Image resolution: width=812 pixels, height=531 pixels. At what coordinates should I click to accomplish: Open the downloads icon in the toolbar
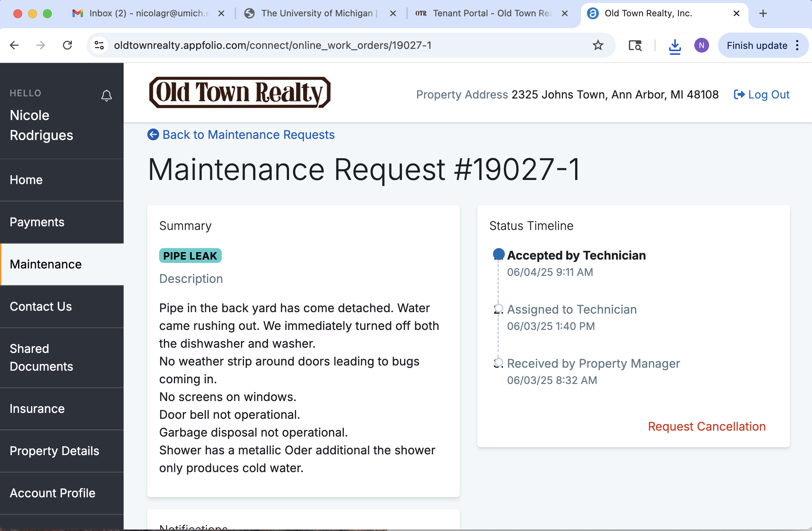tap(675, 46)
